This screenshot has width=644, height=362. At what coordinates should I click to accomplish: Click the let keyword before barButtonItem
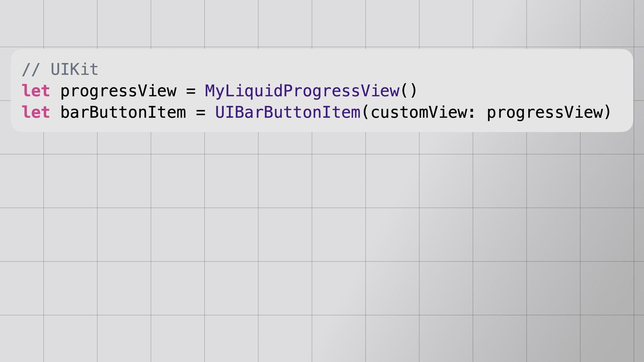pyautogui.click(x=36, y=112)
